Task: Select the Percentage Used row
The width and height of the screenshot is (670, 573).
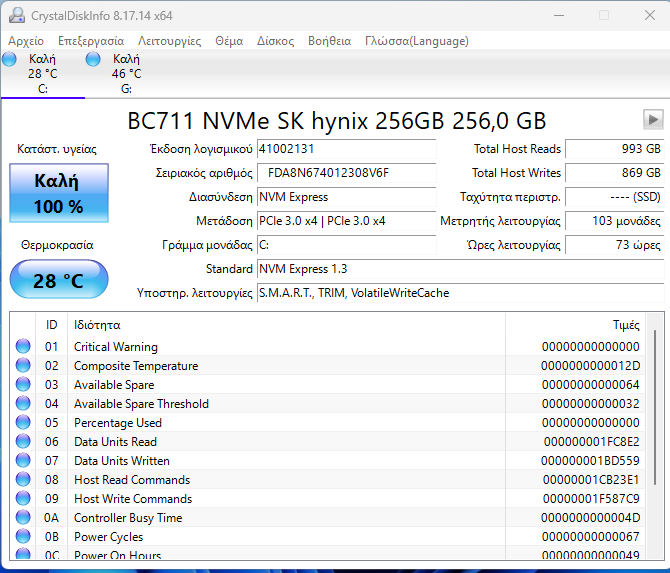Action: pos(328,423)
